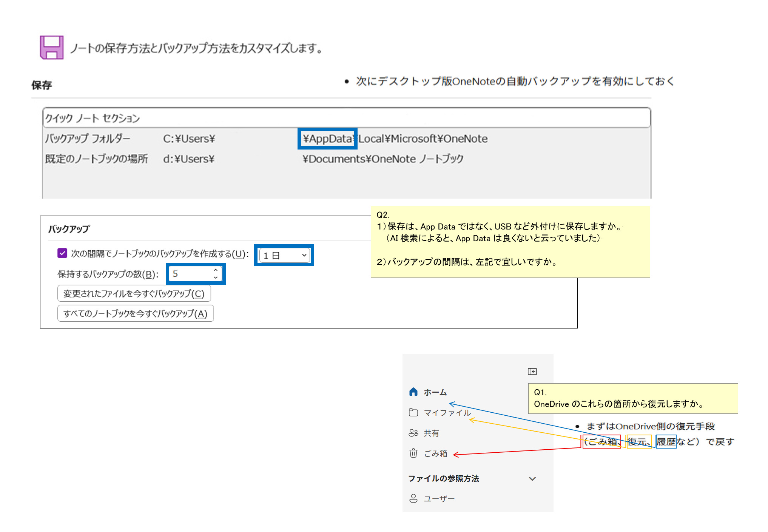Decrease number of backups to keep
The image size is (768, 532).
point(216,278)
